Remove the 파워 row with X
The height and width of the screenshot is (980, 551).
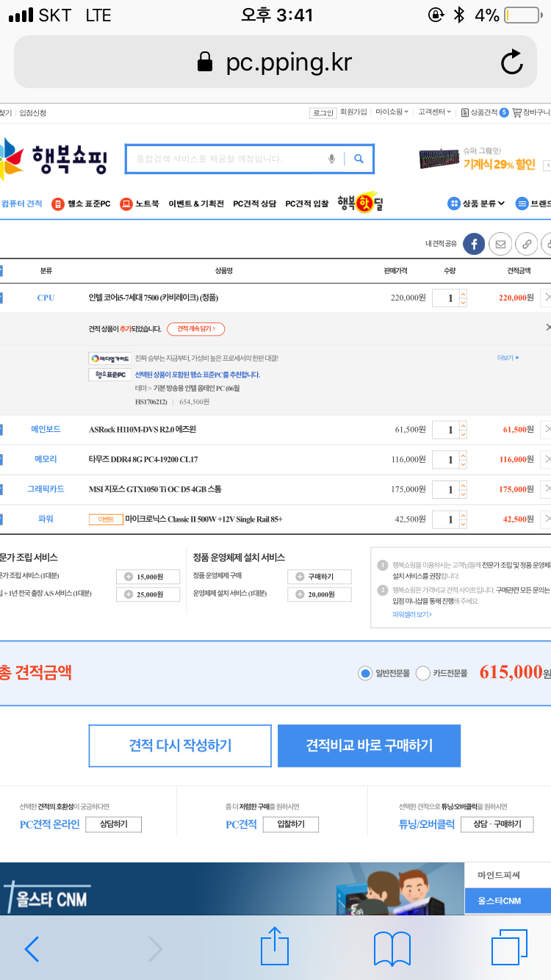546,519
